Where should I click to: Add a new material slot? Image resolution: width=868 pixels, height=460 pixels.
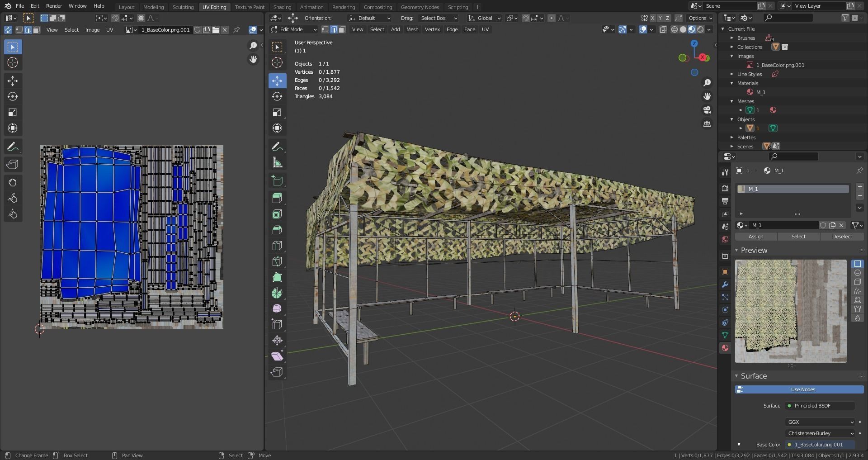coord(860,187)
